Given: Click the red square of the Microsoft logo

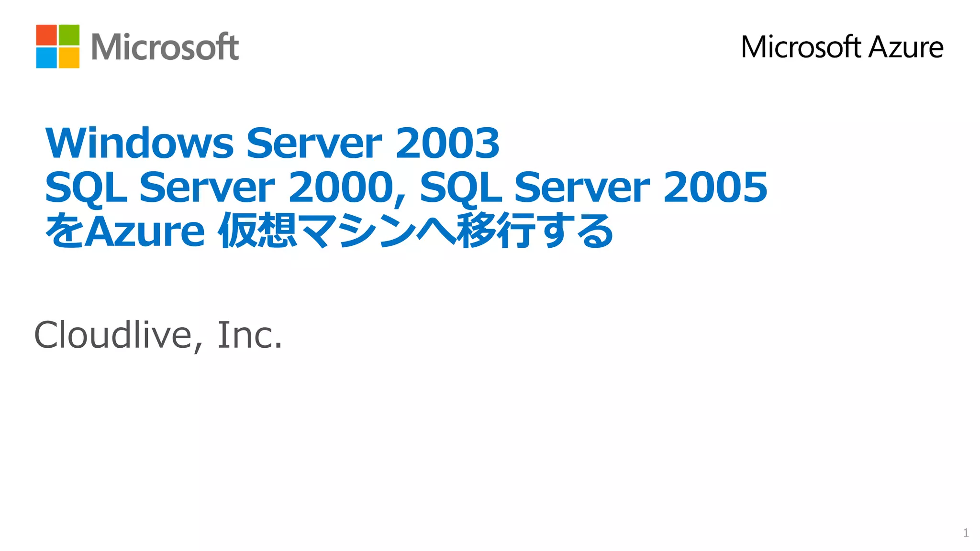Looking at the screenshot, I should pyautogui.click(x=46, y=35).
